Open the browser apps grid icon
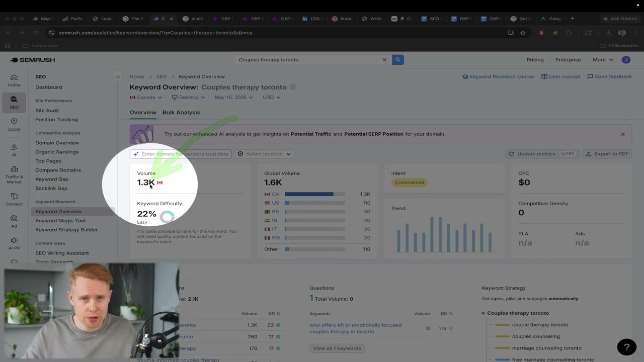This screenshot has width=644, height=362. point(8,46)
